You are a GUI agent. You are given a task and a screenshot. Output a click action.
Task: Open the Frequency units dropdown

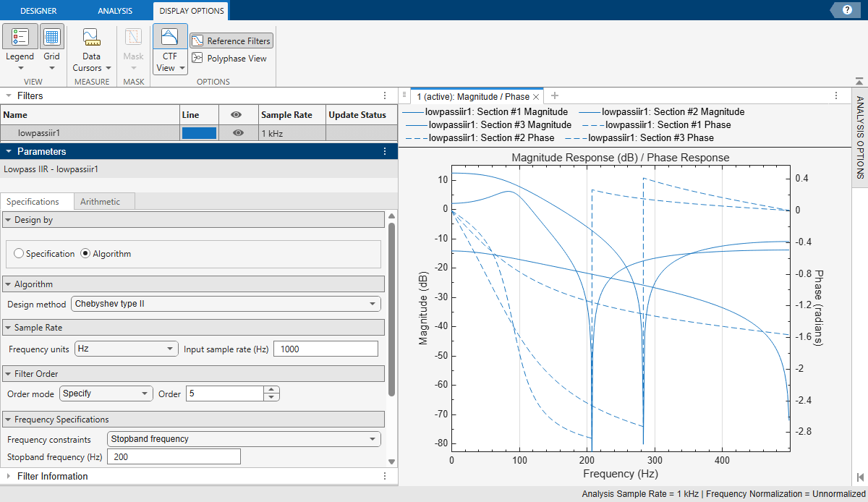pyautogui.click(x=127, y=349)
